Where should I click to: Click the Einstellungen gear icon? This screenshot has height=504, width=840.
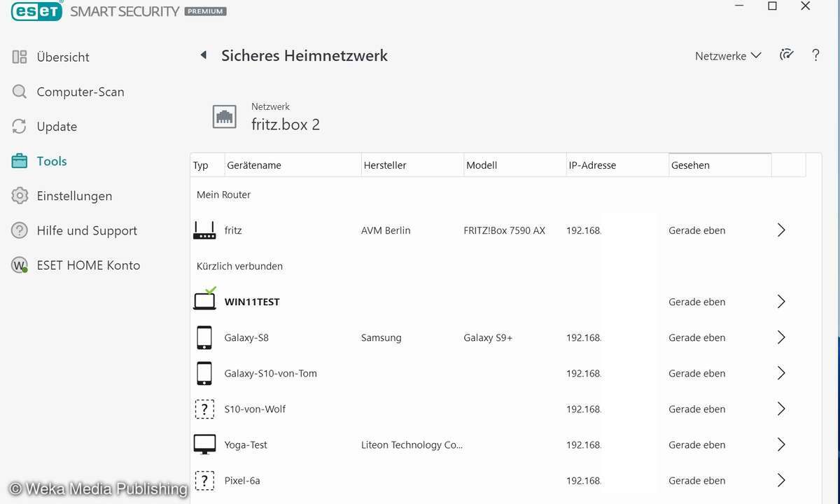(x=20, y=196)
